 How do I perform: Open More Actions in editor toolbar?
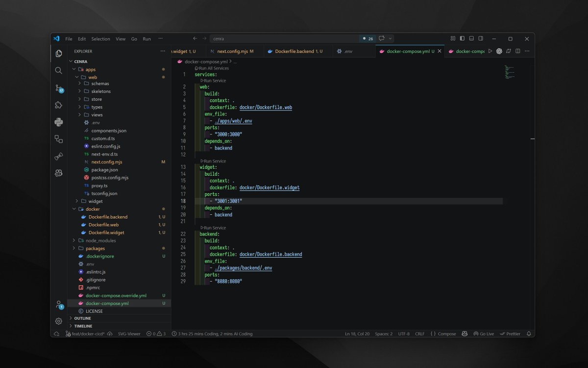(527, 51)
